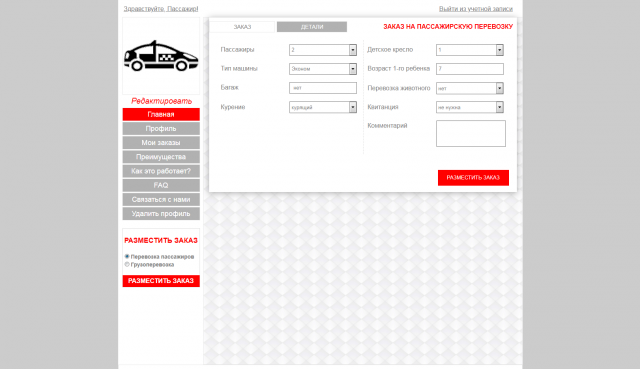640x369 pixels.
Task: Click the ЗАКАЗ НА ПАССАЖИРСКУЮ ПЕРЕВОЗКУ heading
Action: coord(448,27)
